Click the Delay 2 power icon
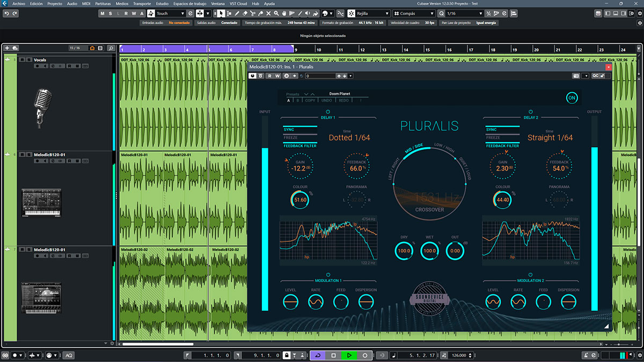644x362 pixels. (530, 112)
